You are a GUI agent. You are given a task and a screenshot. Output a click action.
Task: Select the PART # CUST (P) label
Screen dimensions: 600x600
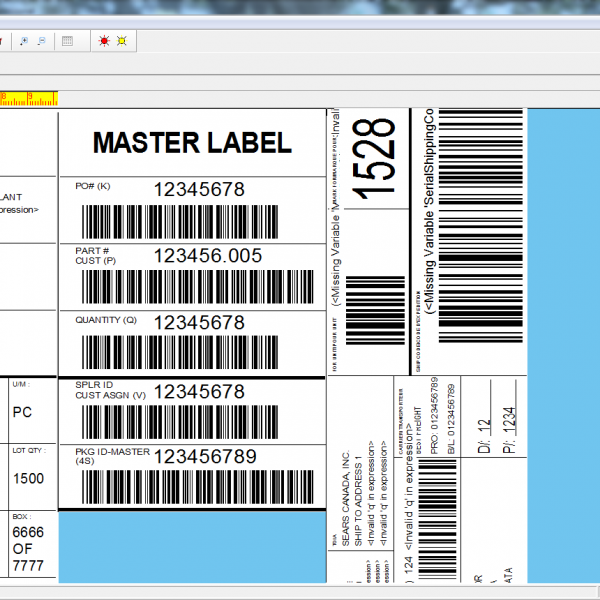click(96, 256)
